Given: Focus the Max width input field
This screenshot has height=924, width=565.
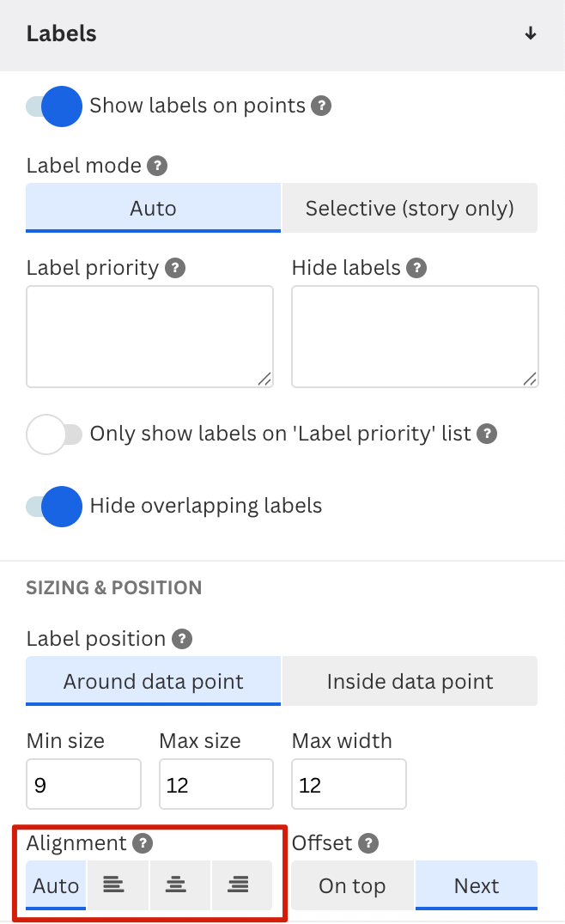Looking at the screenshot, I should pos(349,784).
